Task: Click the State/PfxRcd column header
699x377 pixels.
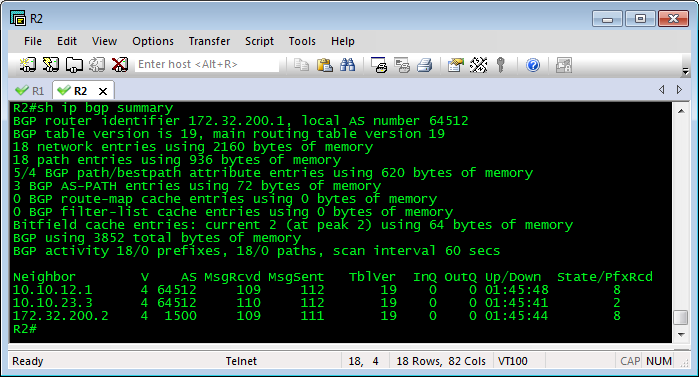Action: [x=605, y=277]
